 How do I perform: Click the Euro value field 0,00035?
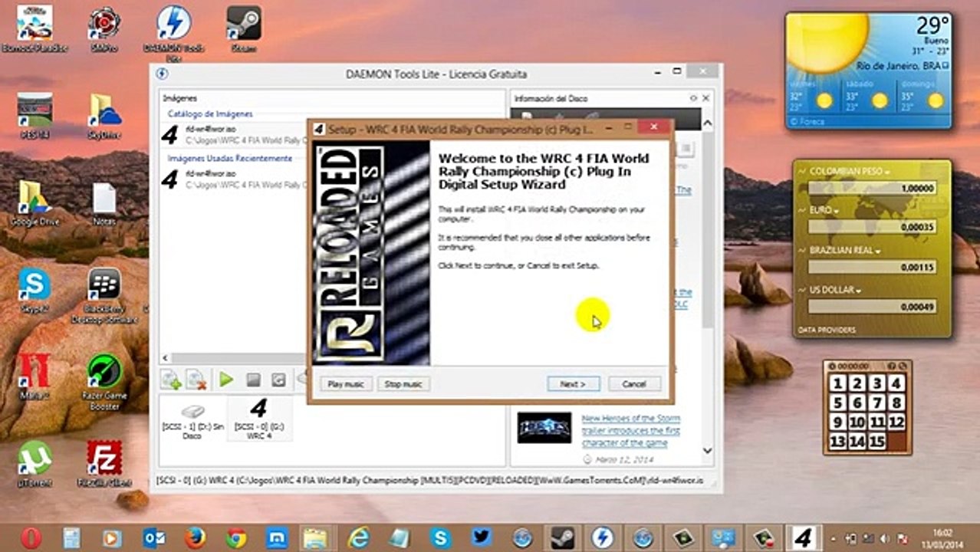click(873, 227)
